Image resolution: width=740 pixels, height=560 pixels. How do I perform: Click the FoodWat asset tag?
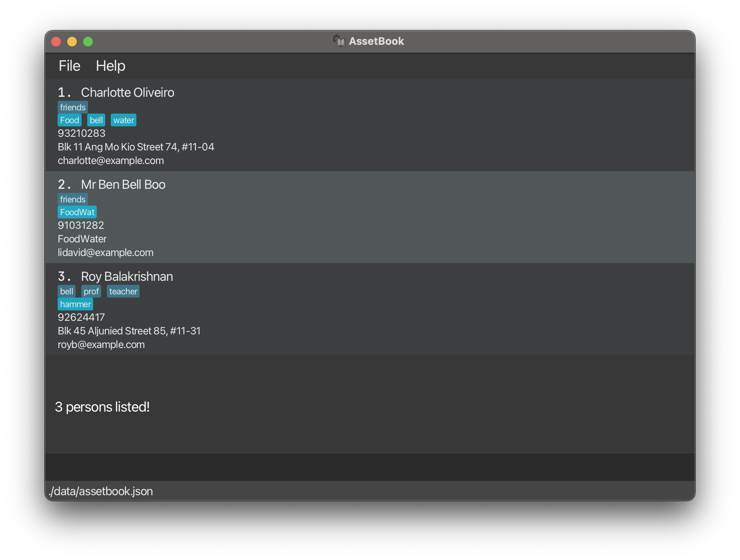coord(77,212)
